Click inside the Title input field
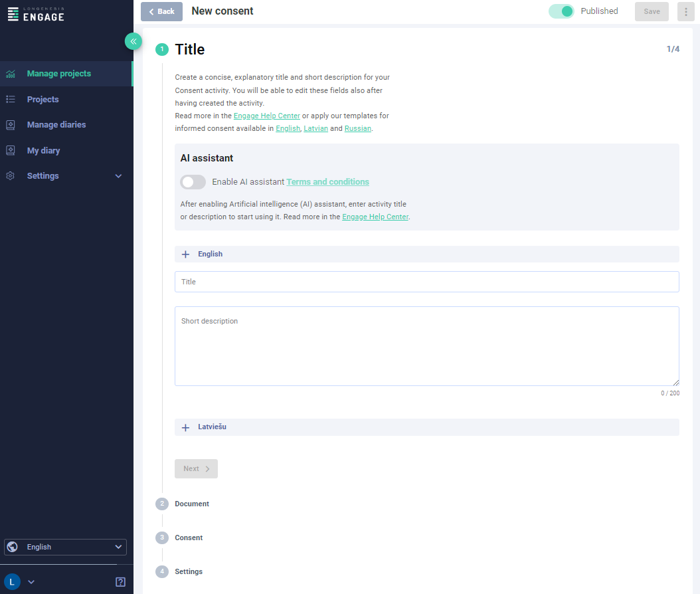Image resolution: width=700 pixels, height=594 pixels. point(427,281)
